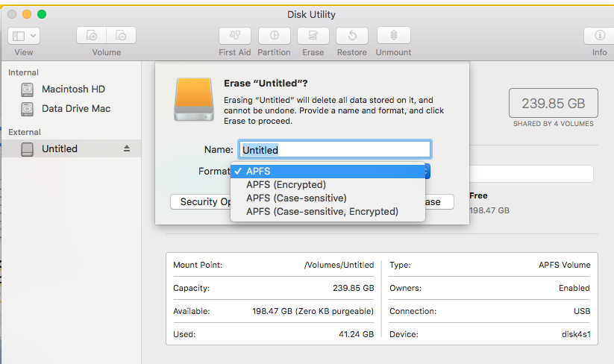Click the Format popup arrows
The width and height of the screenshot is (614, 364).
(x=427, y=172)
